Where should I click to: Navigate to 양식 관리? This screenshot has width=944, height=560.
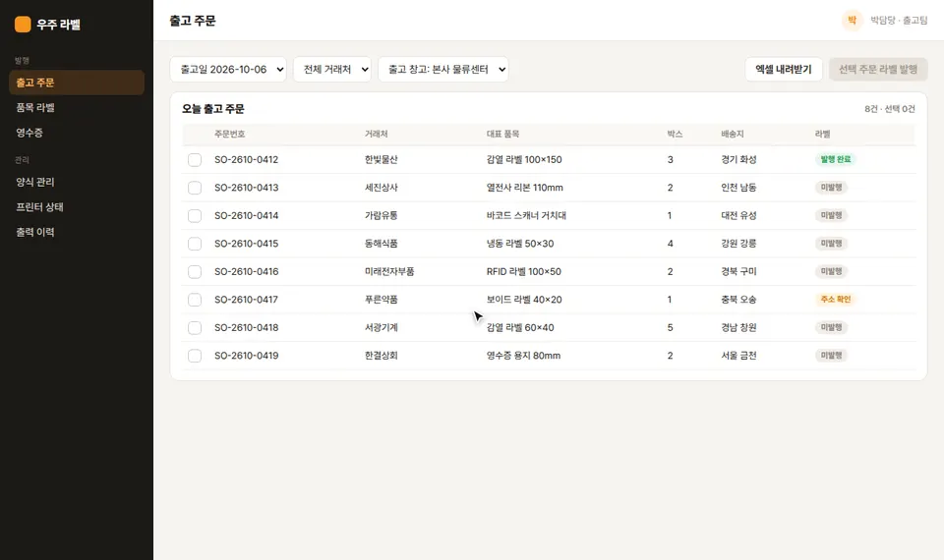pyautogui.click(x=77, y=182)
